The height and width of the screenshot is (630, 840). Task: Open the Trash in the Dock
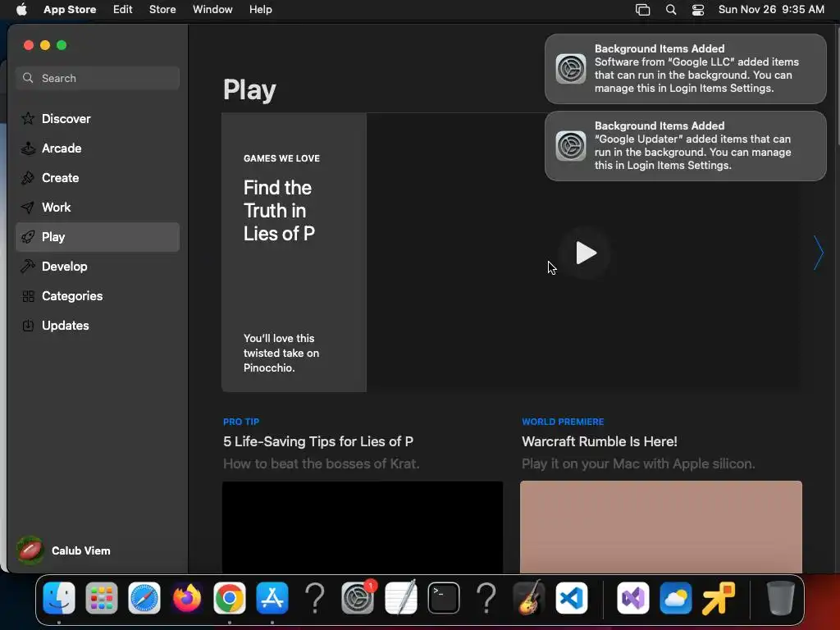coord(780,598)
